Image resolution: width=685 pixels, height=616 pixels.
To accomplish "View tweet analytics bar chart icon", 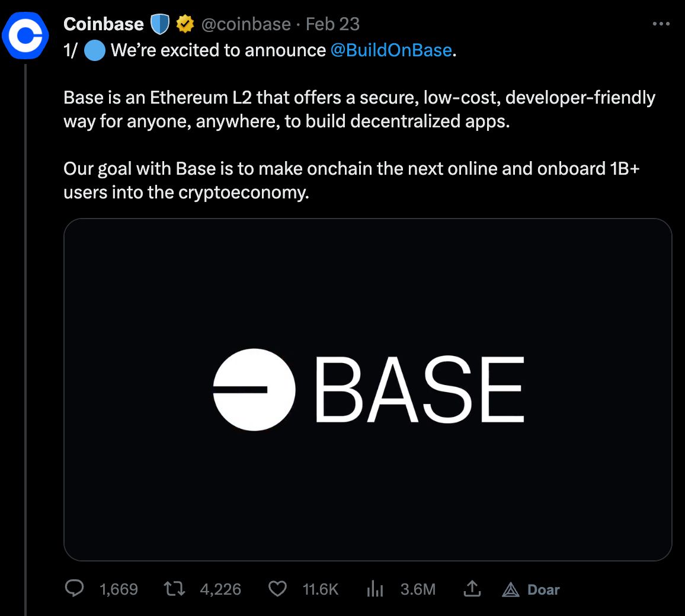I will [x=375, y=589].
